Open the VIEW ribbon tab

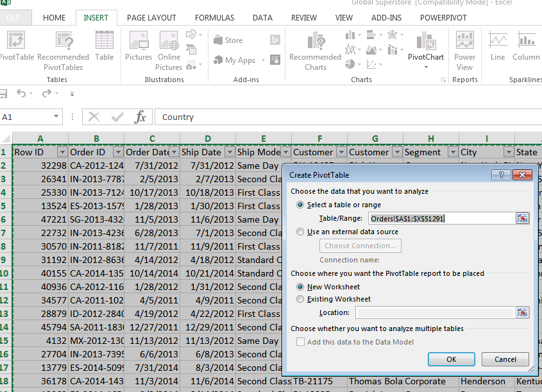(x=344, y=17)
